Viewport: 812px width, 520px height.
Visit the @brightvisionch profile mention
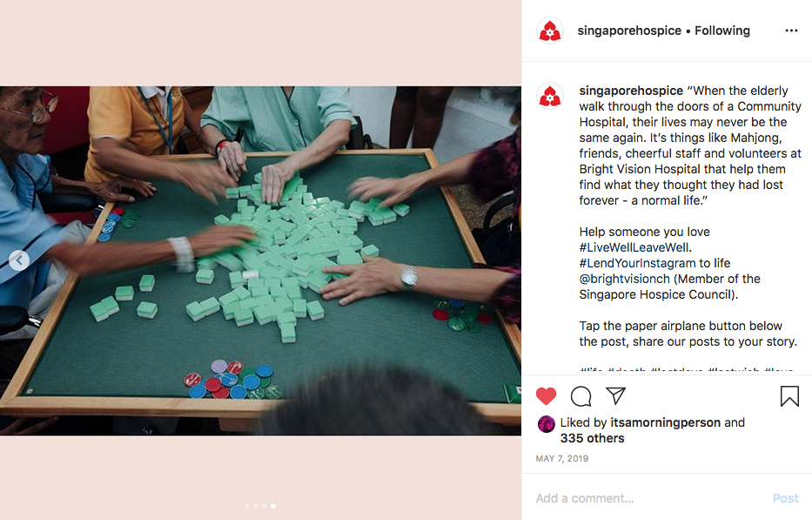coord(625,279)
